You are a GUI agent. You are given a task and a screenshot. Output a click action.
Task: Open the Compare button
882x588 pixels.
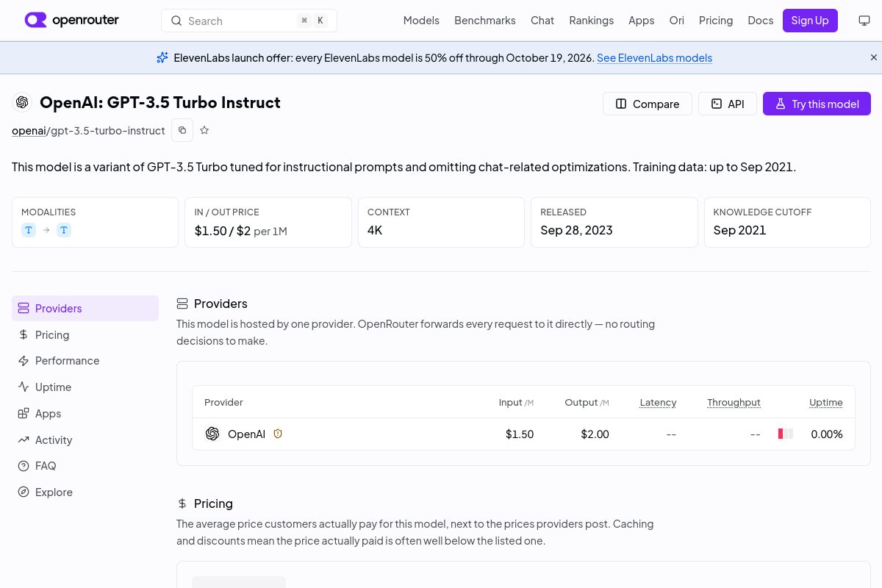tap(648, 104)
